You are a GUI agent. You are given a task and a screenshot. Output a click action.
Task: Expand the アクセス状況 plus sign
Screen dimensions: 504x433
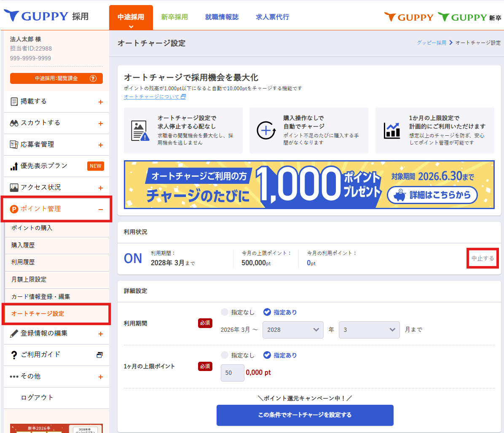pyautogui.click(x=101, y=188)
